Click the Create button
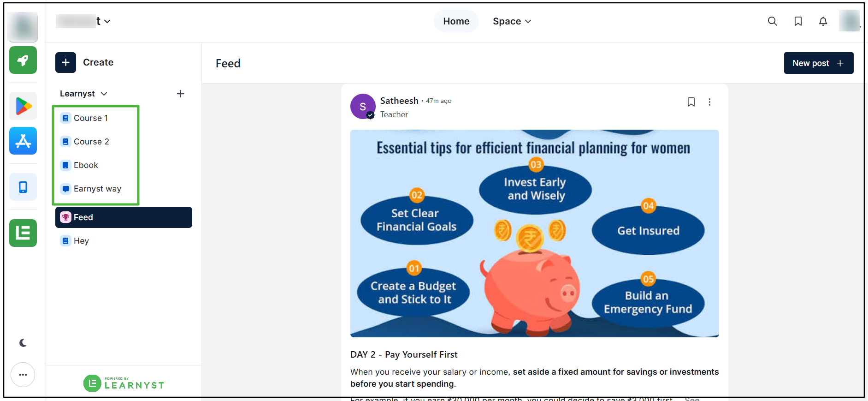Viewport: 868px width, 401px height. (x=85, y=62)
